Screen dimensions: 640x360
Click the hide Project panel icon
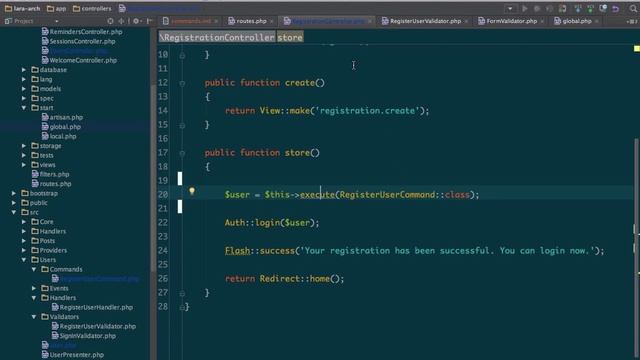[149, 21]
